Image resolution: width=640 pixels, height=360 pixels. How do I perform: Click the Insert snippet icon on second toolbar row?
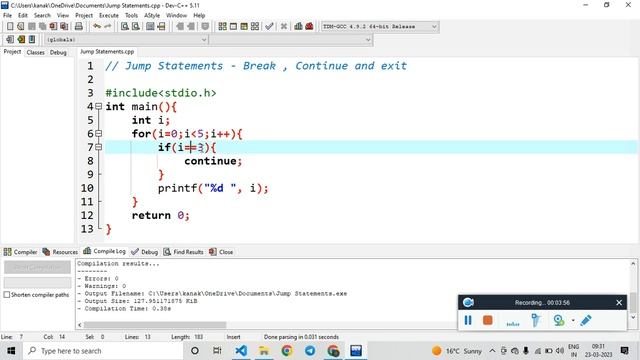[10, 40]
